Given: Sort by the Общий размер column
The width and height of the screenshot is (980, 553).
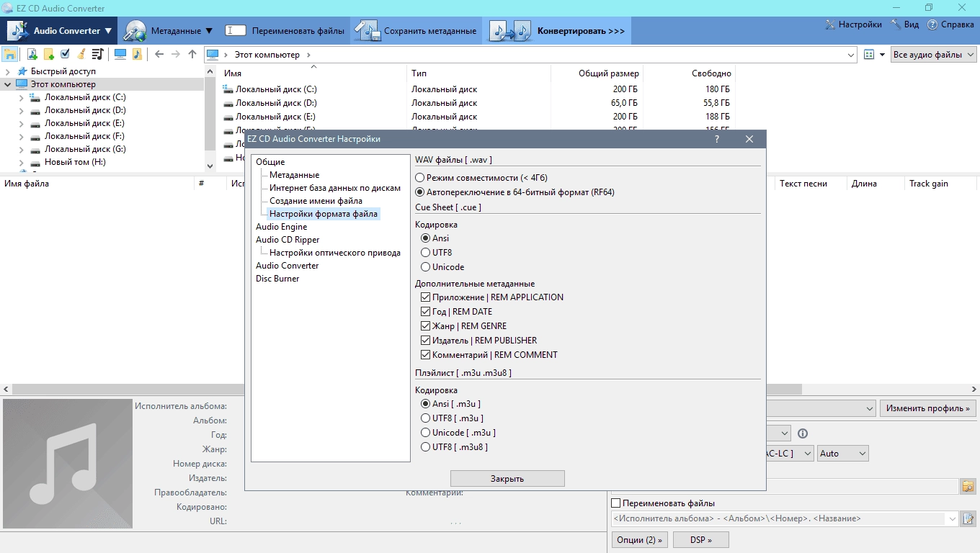Looking at the screenshot, I should [x=597, y=73].
